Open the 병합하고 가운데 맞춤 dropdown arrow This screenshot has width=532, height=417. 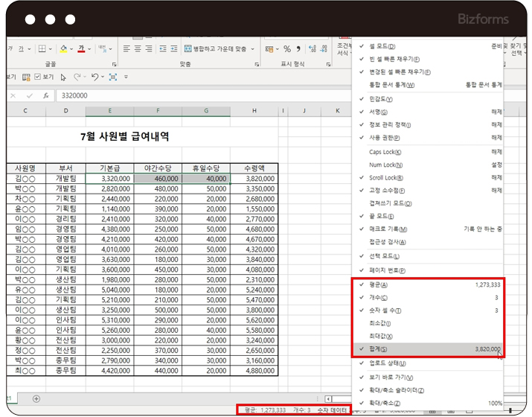[253, 49]
